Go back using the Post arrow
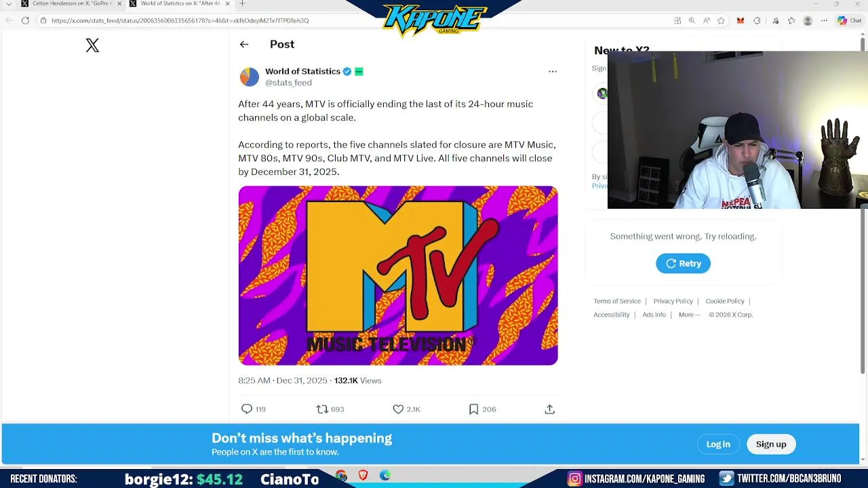The height and width of the screenshot is (488, 868). [x=244, y=45]
